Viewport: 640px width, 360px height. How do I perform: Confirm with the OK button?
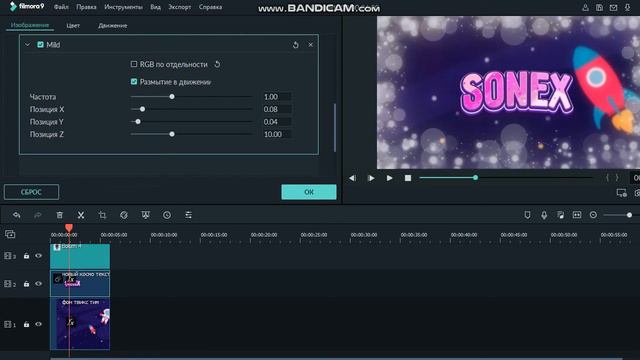[x=309, y=192]
